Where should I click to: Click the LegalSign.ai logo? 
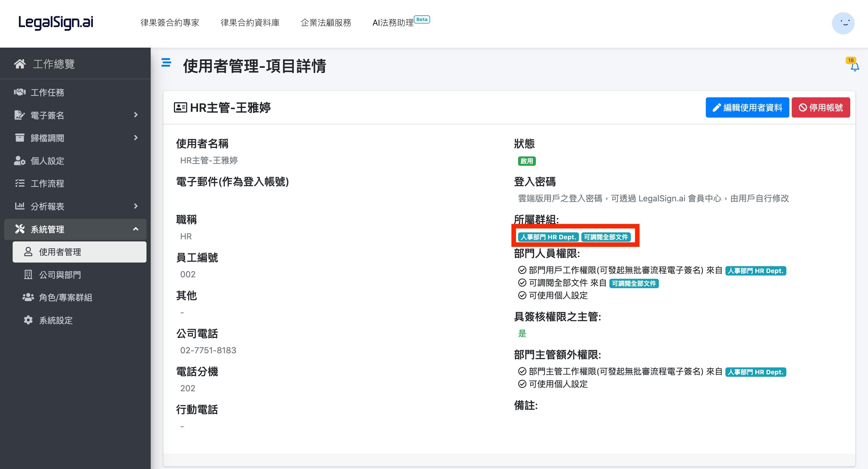pyautogui.click(x=55, y=22)
